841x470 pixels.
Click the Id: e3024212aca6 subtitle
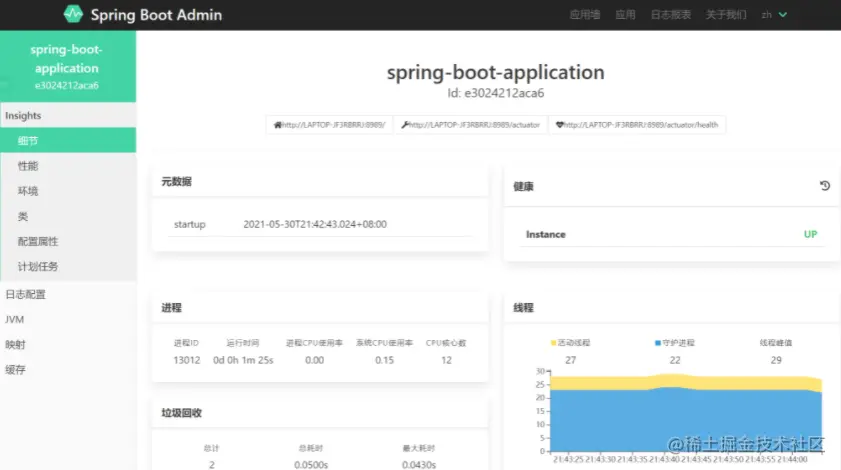(496, 93)
